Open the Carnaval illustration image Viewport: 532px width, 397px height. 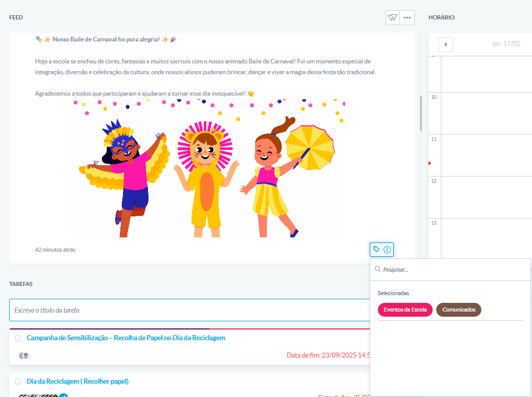coord(208,168)
